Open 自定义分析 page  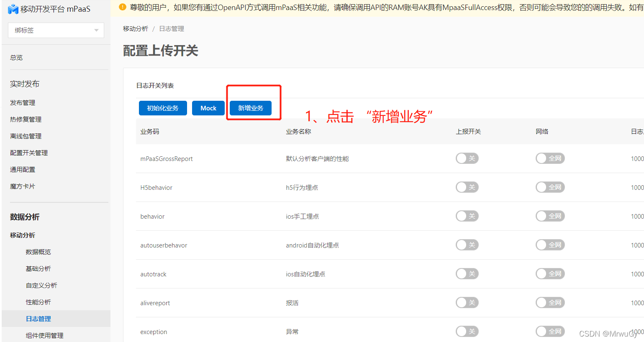(41, 286)
